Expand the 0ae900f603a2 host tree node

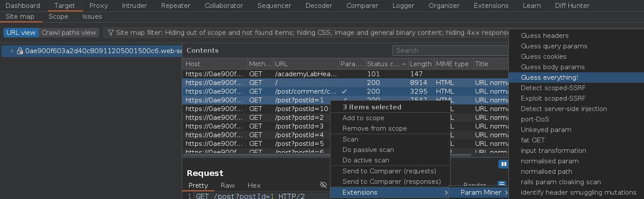click(x=12, y=51)
